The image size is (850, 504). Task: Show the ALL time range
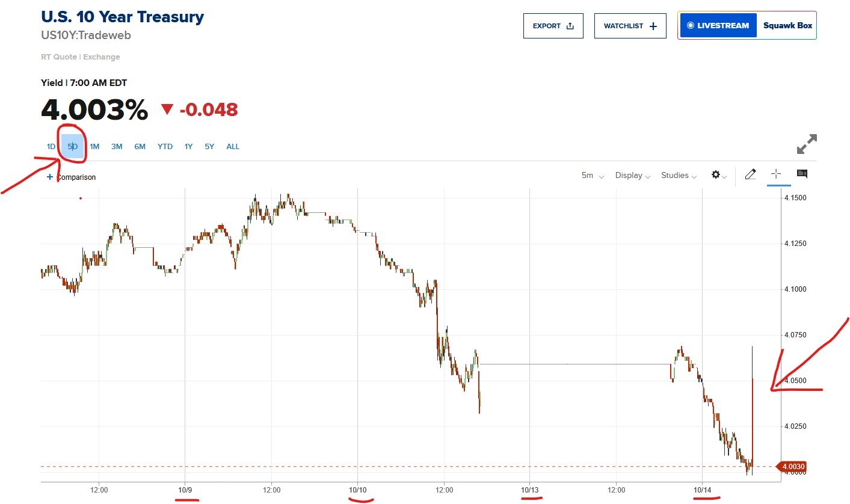pyautogui.click(x=233, y=147)
